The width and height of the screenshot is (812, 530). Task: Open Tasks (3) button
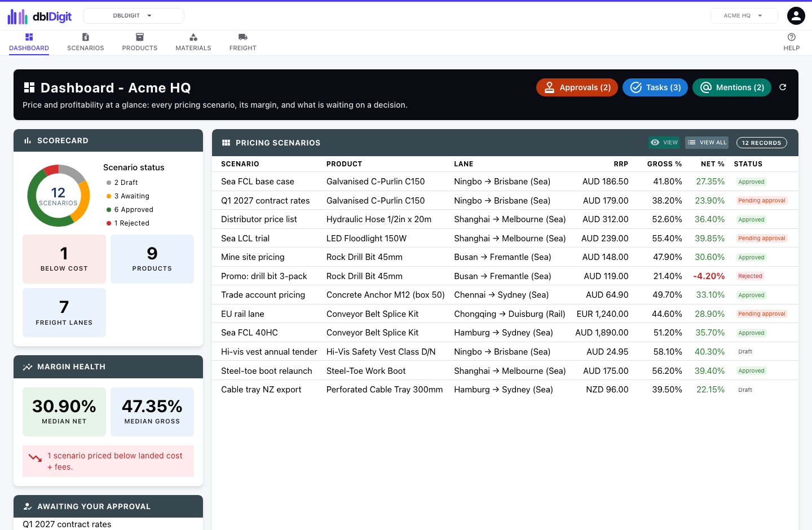(x=655, y=87)
